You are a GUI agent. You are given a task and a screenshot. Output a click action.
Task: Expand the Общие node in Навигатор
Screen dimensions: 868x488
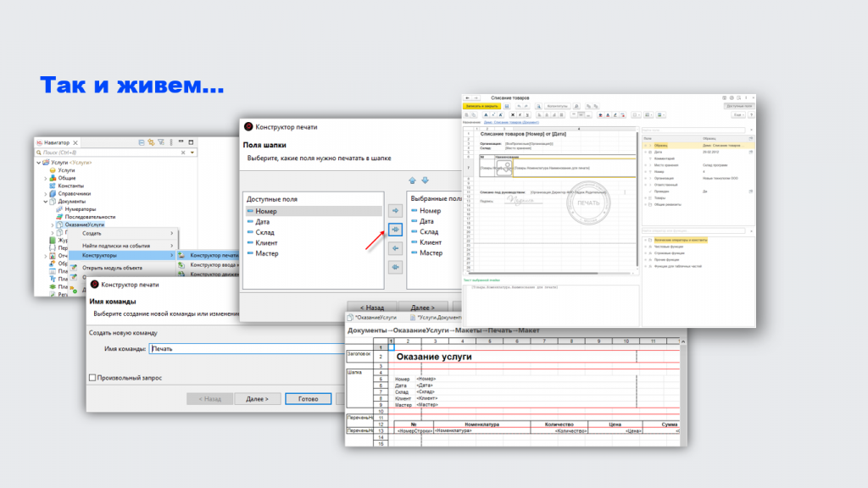[46, 178]
